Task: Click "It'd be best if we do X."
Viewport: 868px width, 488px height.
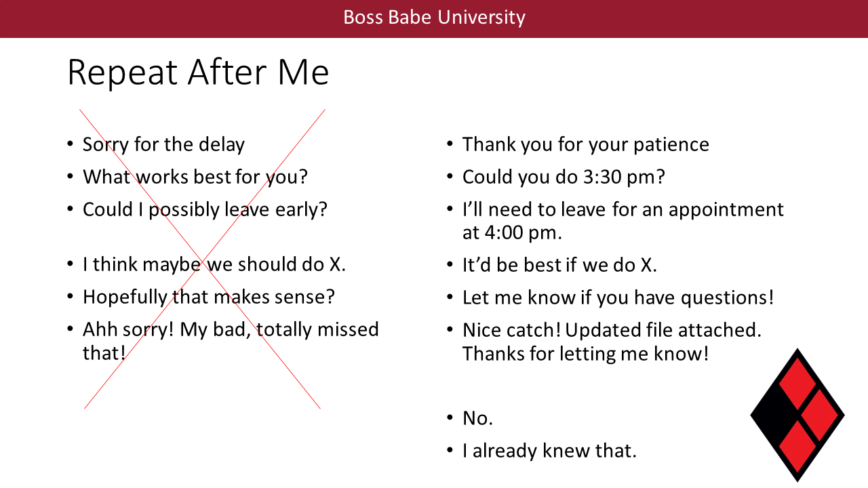Action: pyautogui.click(x=559, y=264)
